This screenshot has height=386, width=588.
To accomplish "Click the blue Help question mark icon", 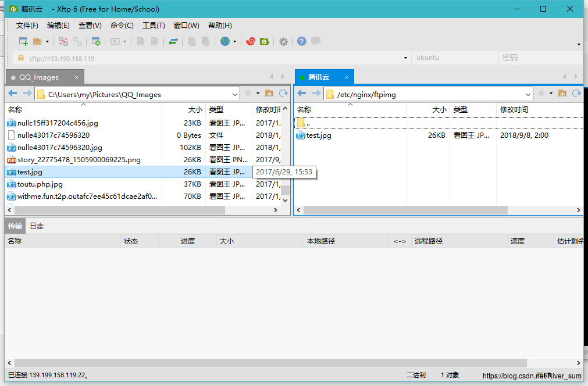I will click(301, 41).
